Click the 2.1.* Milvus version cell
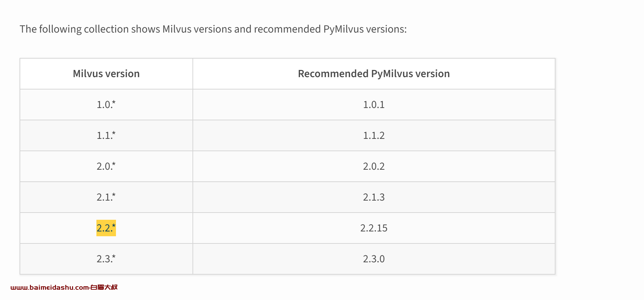 [106, 197]
